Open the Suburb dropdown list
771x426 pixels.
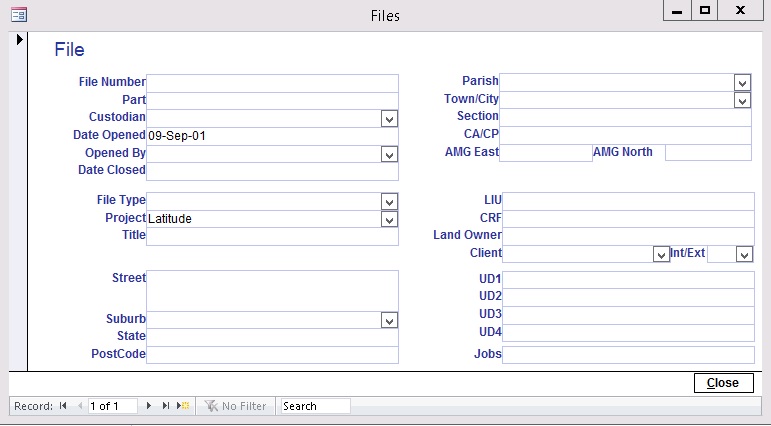[389, 320]
